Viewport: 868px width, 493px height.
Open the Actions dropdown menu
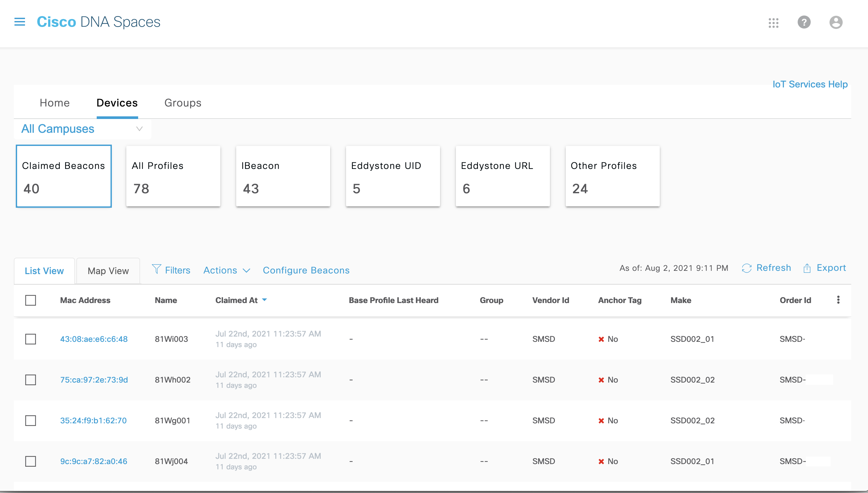pos(226,270)
